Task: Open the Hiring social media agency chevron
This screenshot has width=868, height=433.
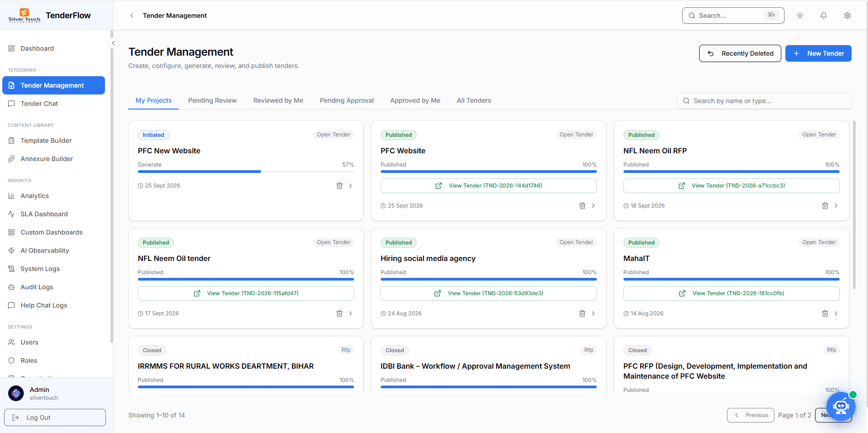Action: (593, 313)
